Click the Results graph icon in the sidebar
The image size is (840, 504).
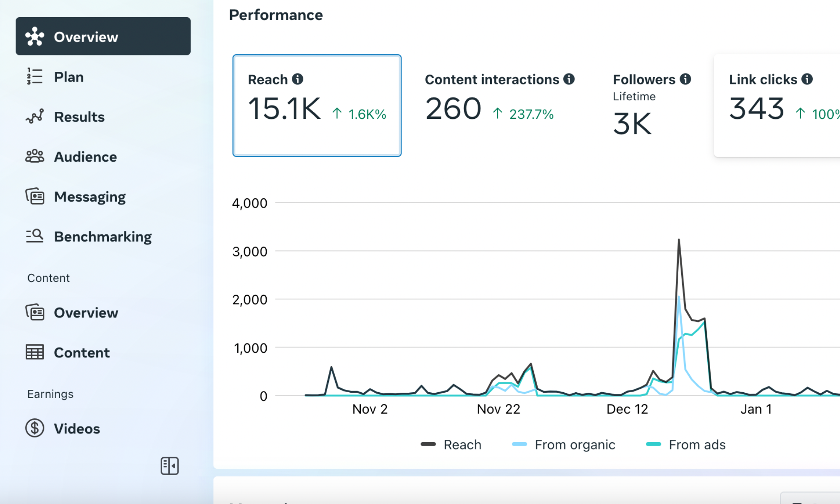pos(34,116)
